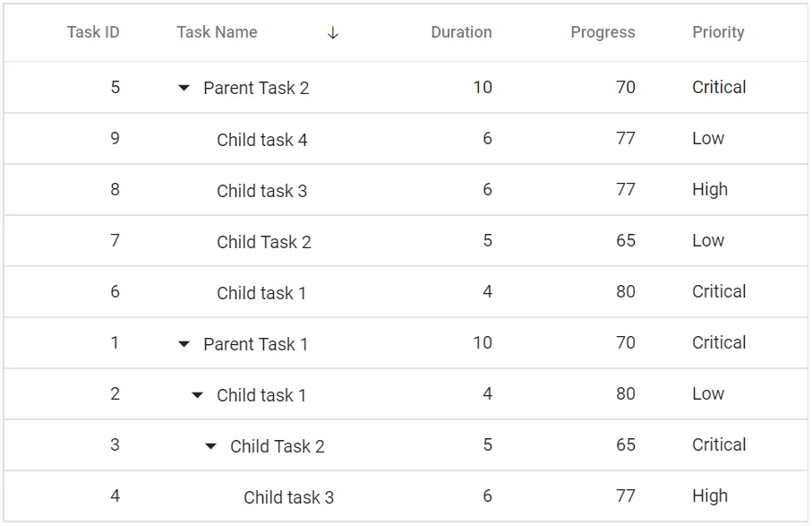
Task: Collapse Parent Task 1 using its triangle icon
Action: (184, 342)
